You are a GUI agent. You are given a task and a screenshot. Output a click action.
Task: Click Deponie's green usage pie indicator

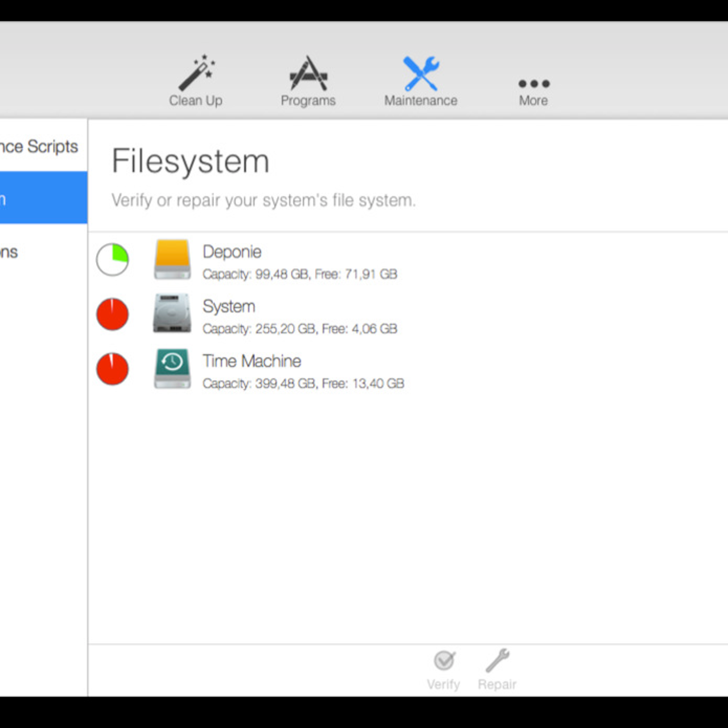(112, 259)
